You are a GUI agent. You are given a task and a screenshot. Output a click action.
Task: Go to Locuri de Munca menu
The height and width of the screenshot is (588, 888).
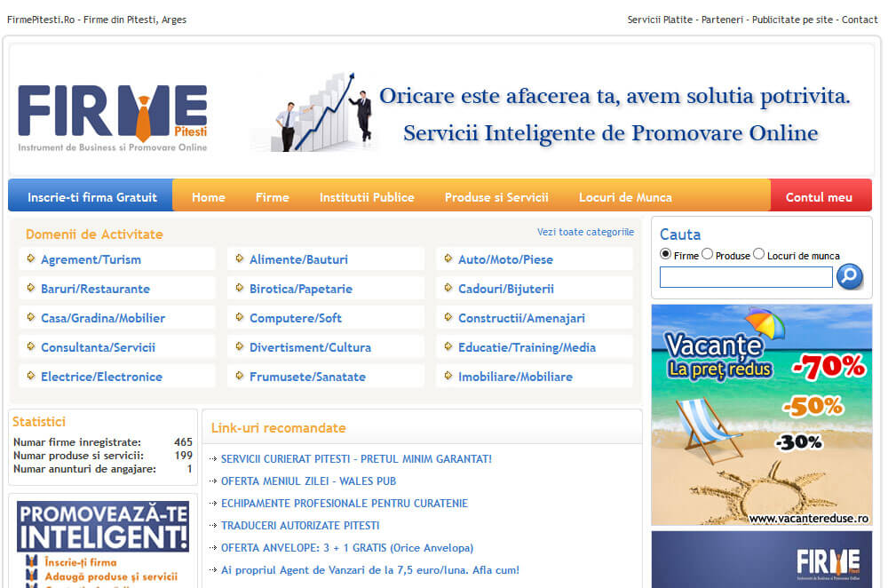pyautogui.click(x=625, y=197)
